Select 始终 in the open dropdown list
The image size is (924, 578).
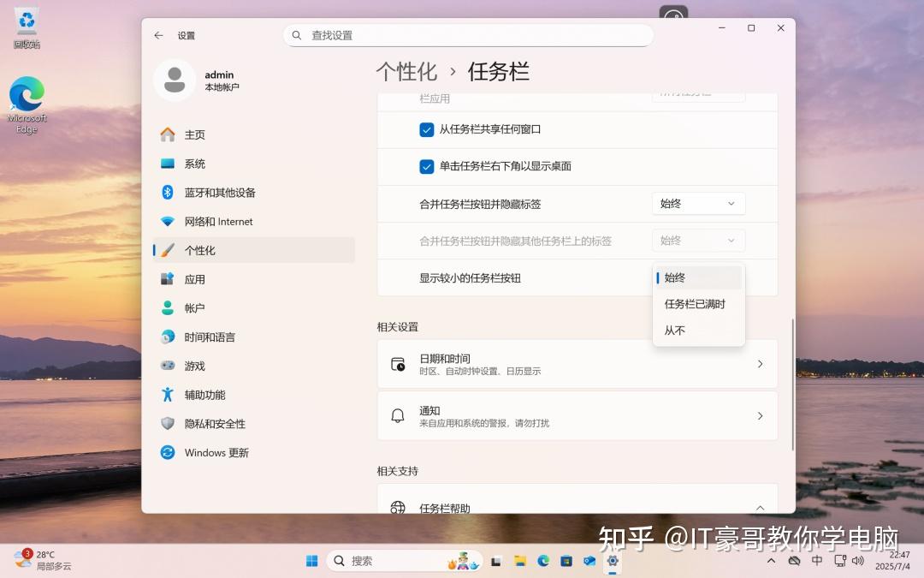[x=699, y=277]
